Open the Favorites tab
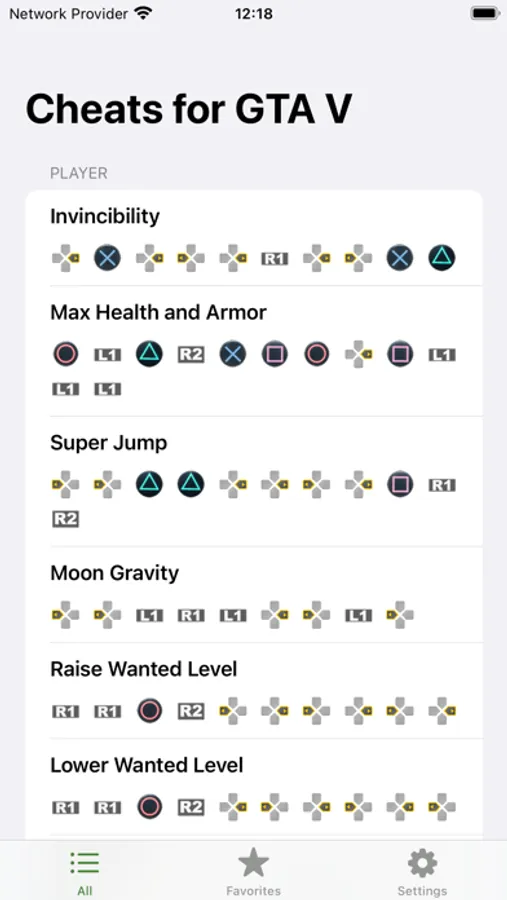The image size is (507, 900). [253, 872]
